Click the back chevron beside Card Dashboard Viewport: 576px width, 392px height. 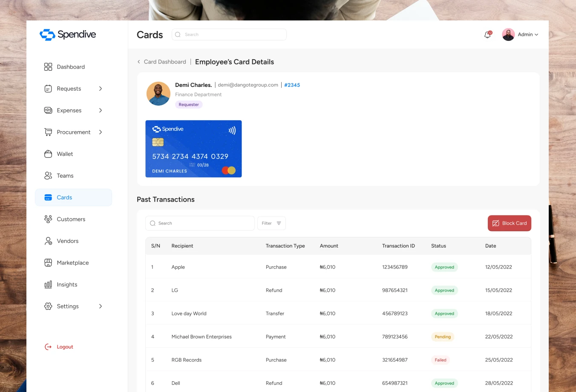click(139, 62)
